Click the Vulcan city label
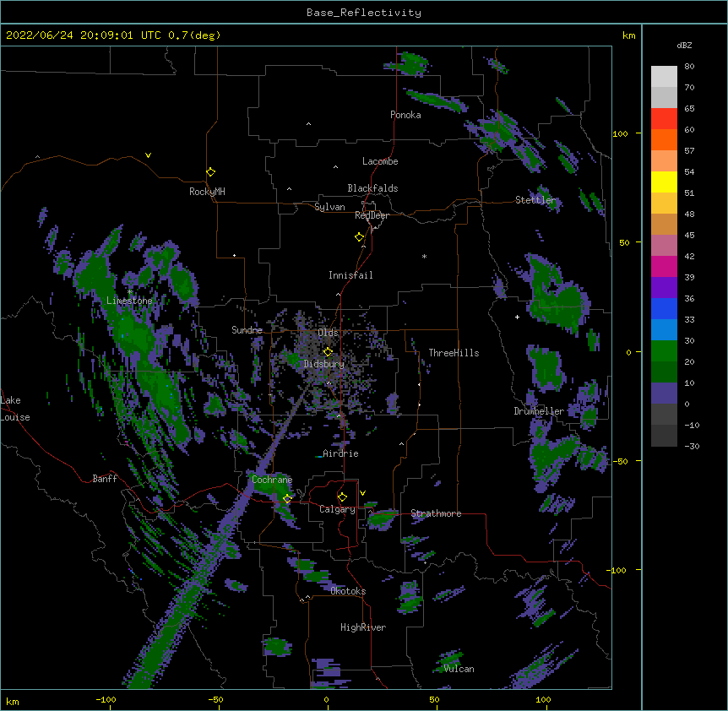This screenshot has width=728, height=711. [459, 669]
